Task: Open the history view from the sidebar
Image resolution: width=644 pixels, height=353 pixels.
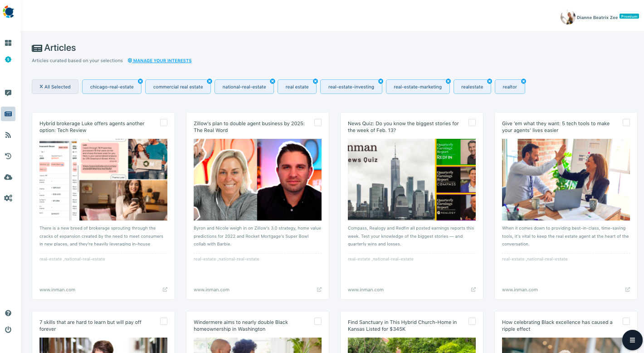Action: 8,156
